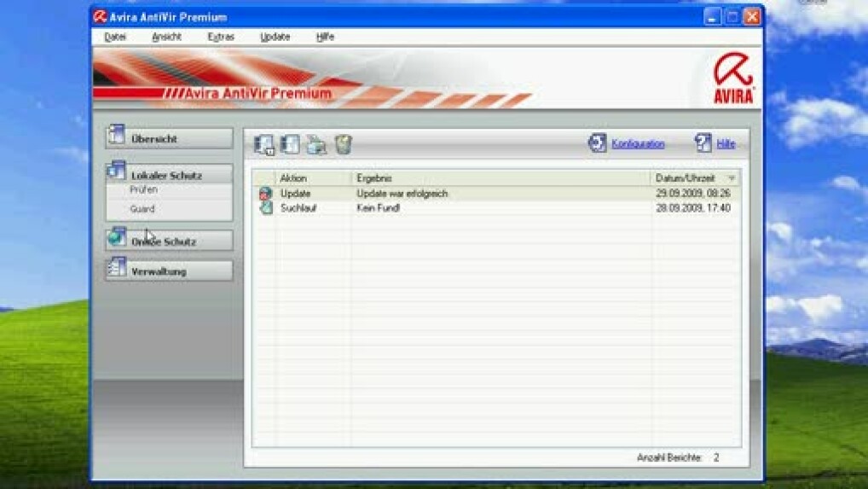The width and height of the screenshot is (868, 489).
Task: Click the second report file toolbar icon
Action: [x=290, y=144]
